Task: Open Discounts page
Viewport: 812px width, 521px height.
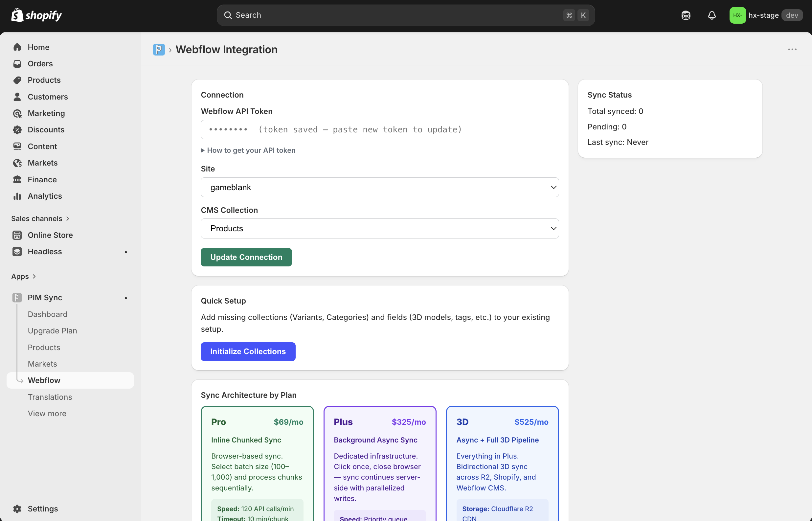Action: 46,129
